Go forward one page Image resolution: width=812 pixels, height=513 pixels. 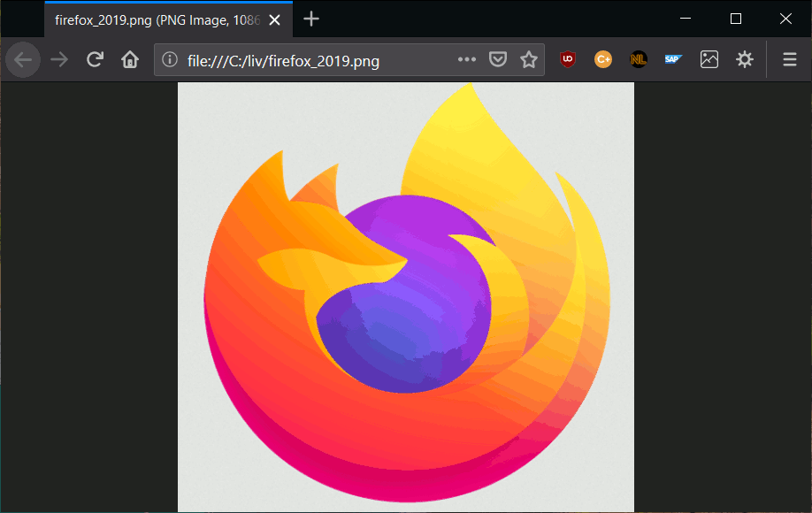[x=59, y=60]
